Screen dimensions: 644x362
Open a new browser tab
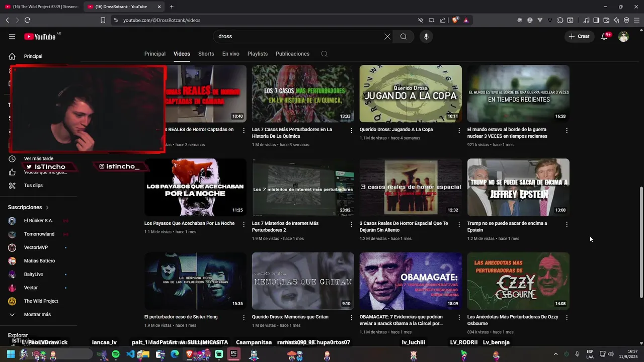pyautogui.click(x=172, y=7)
